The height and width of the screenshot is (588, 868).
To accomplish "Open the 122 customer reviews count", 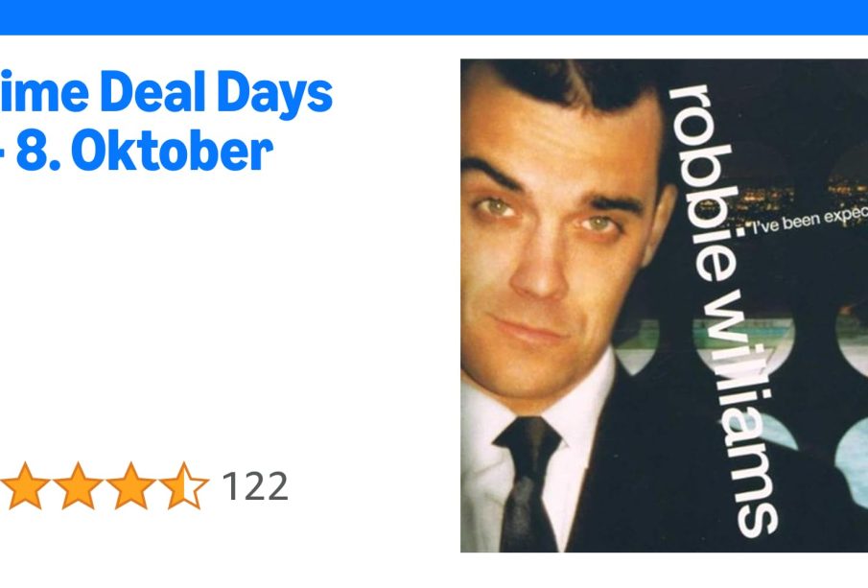I will coord(254,486).
